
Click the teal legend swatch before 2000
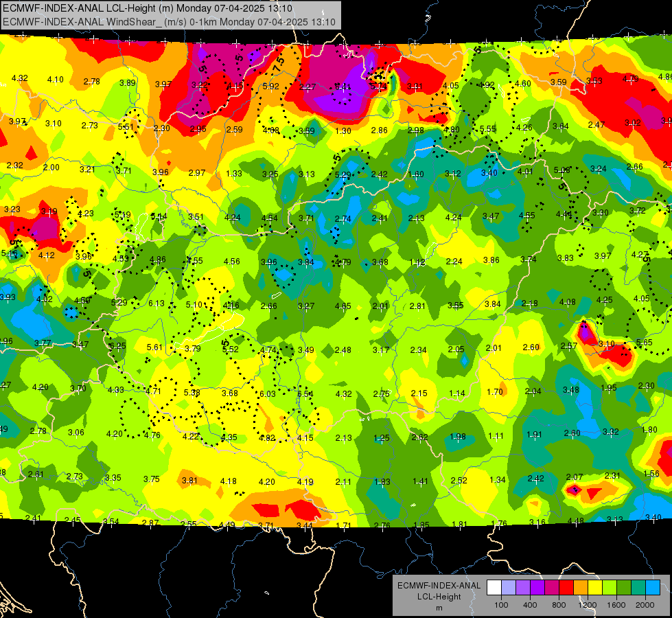pos(638,588)
